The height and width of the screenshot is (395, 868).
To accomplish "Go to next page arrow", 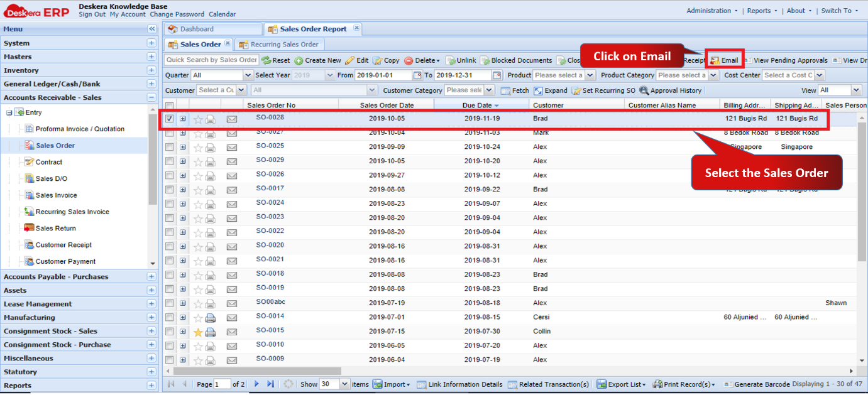I will pos(256,384).
